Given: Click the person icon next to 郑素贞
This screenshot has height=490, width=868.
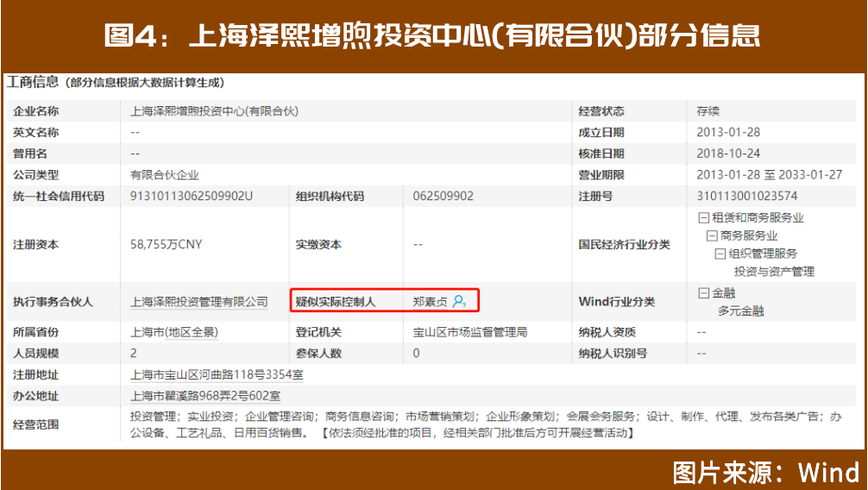Looking at the screenshot, I should point(459,302).
